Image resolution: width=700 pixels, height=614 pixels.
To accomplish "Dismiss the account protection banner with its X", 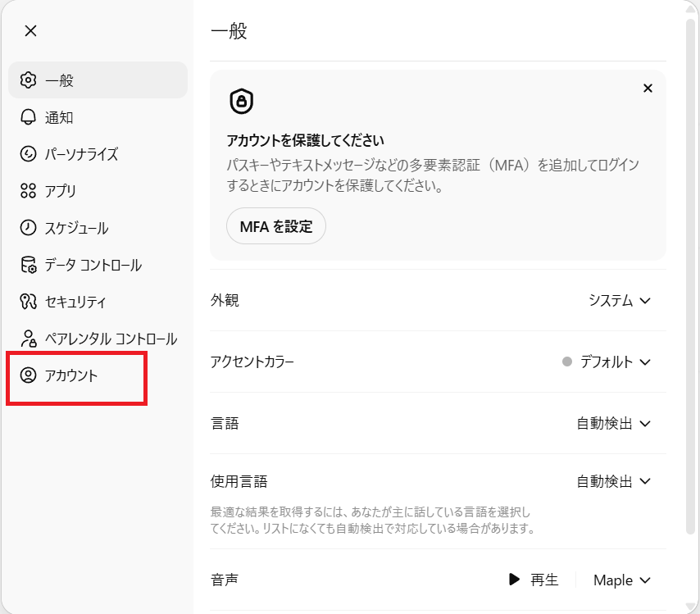I will coord(648,88).
